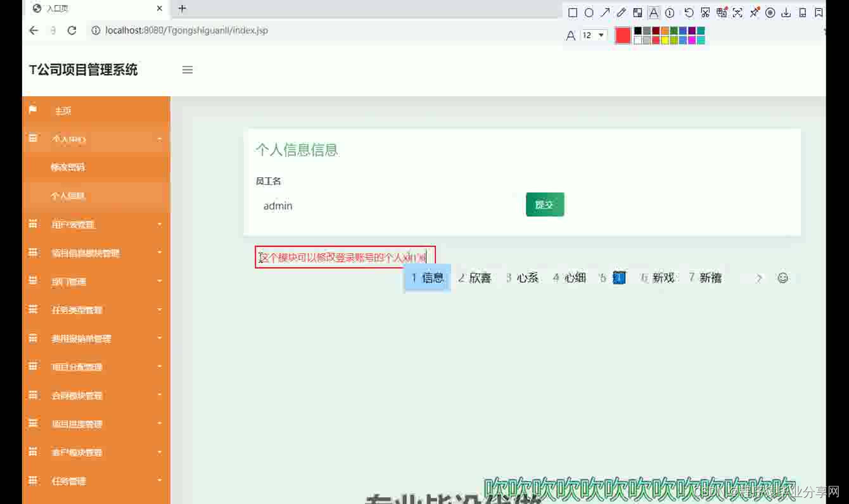The height and width of the screenshot is (504, 849).
Task: Open the IME emoji panel
Action: tap(783, 278)
